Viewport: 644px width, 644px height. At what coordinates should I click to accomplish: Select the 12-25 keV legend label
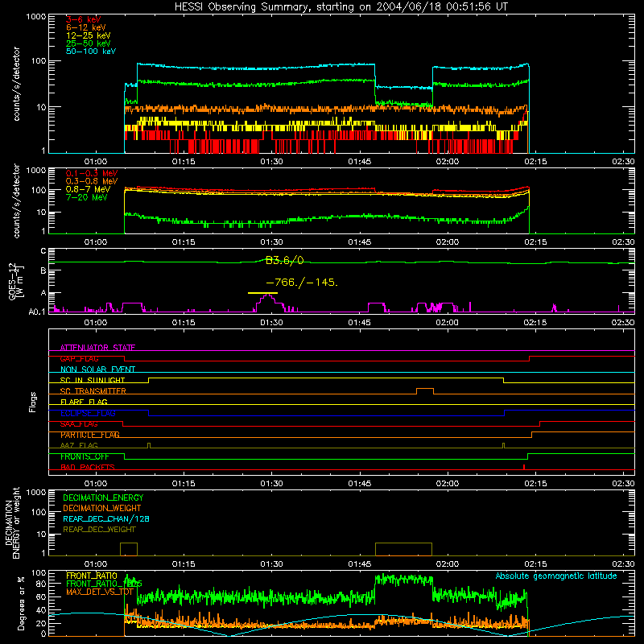(89, 35)
